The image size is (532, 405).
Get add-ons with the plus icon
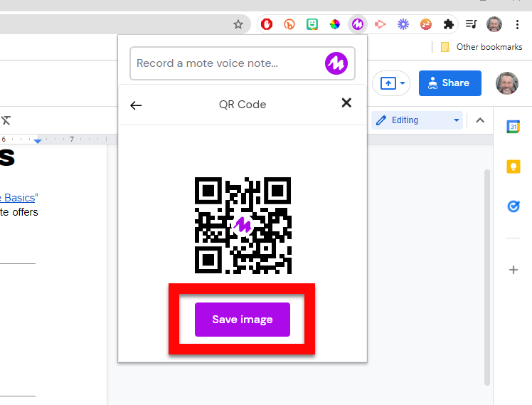point(514,270)
